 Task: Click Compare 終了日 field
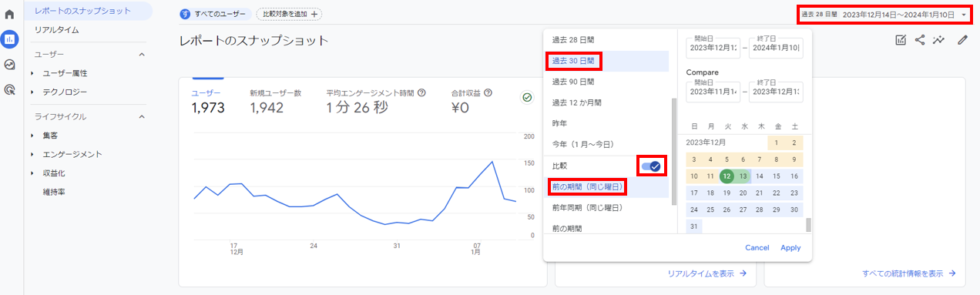coord(776,92)
